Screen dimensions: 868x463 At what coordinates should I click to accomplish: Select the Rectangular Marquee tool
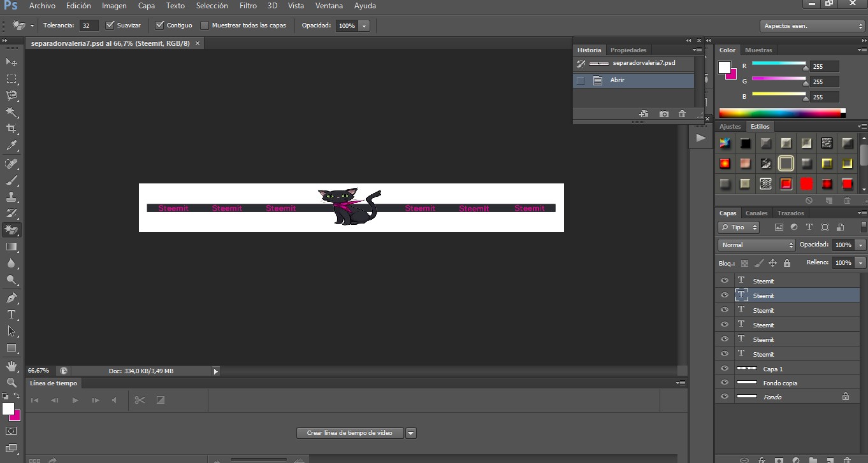(x=11, y=79)
